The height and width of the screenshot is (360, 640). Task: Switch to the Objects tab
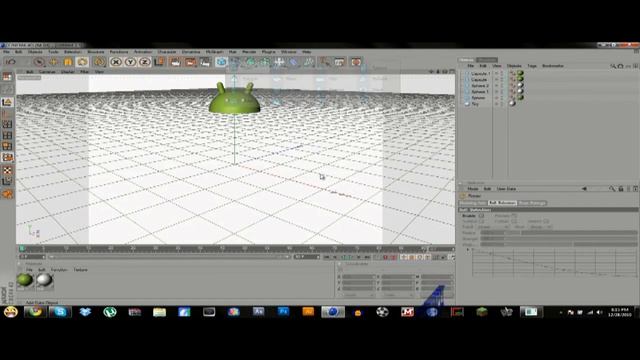pyautogui.click(x=466, y=60)
